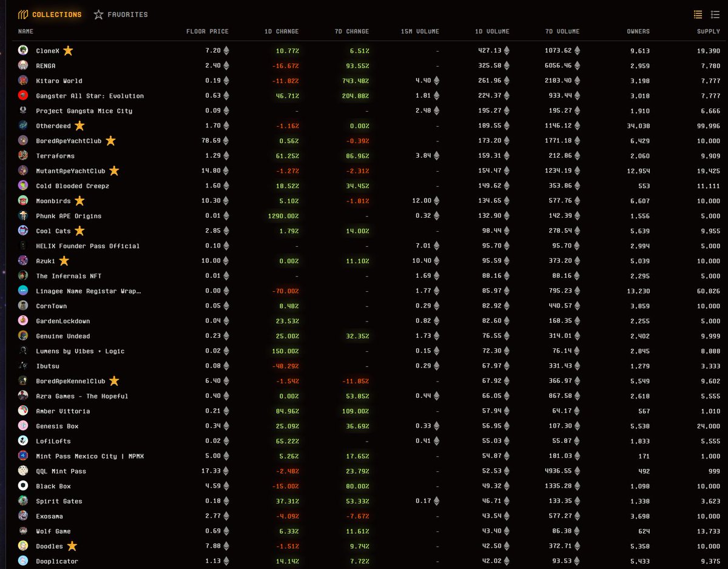Click the 78.69 floor price for BoredApeYachtClub
The width and height of the screenshot is (728, 569).
[211, 141]
